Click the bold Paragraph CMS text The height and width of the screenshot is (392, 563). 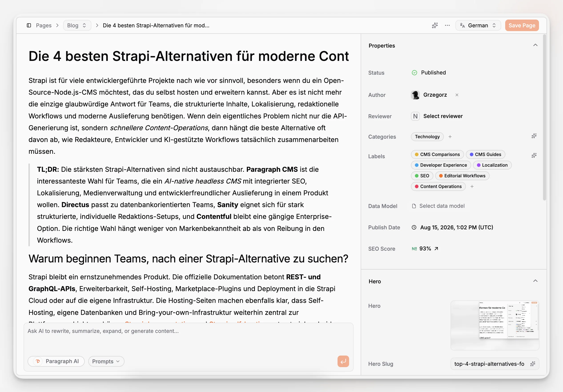pos(272,170)
